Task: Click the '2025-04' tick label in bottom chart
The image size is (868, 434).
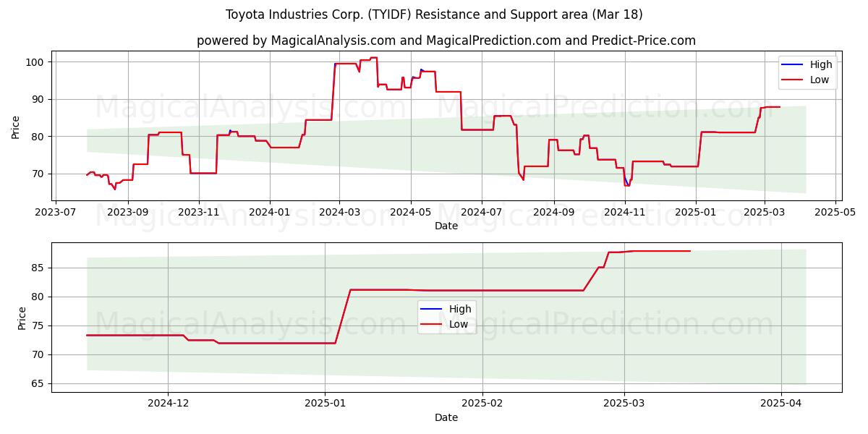Action: coord(781,404)
